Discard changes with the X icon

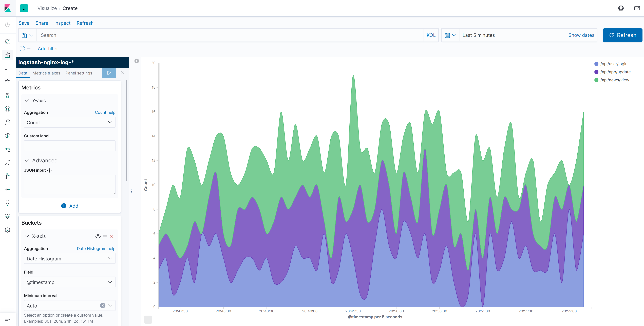pos(123,73)
